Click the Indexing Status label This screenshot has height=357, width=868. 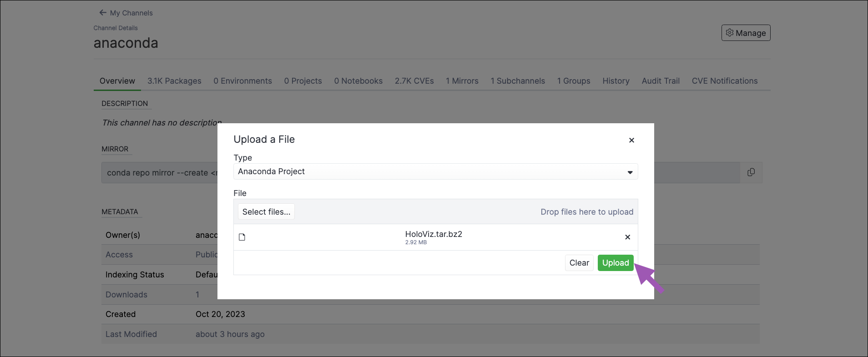(135, 275)
